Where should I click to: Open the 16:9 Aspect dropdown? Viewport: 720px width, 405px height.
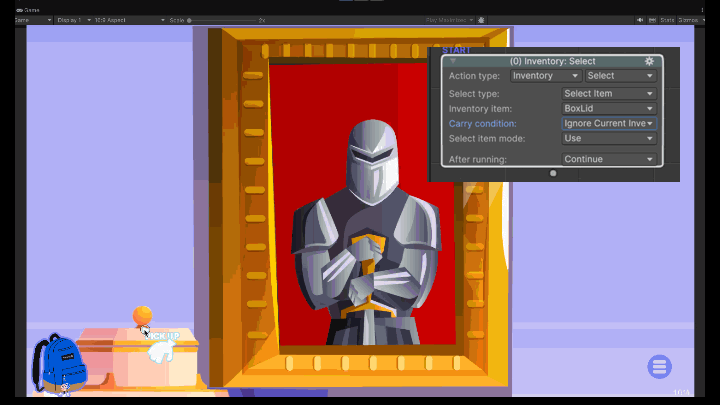(x=129, y=20)
